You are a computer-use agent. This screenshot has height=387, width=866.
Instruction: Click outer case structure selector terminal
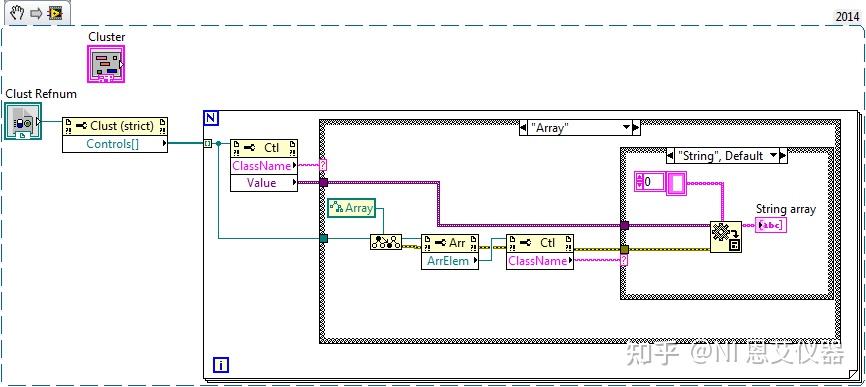(323, 165)
